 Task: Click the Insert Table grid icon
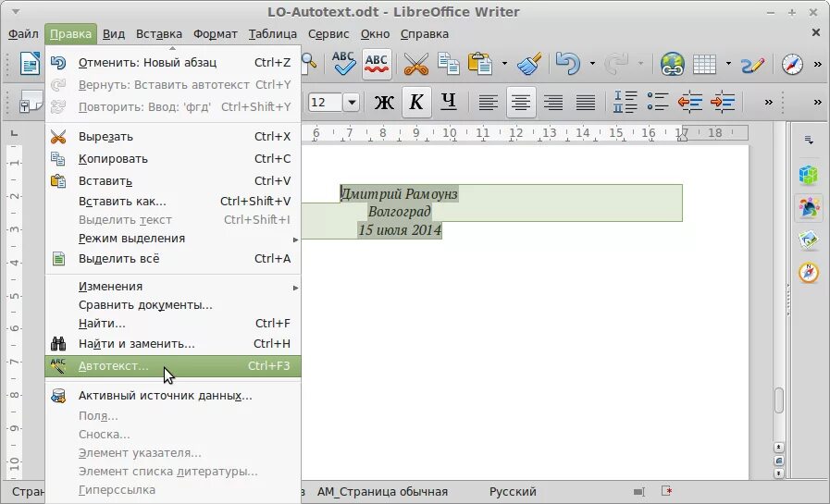(x=704, y=64)
